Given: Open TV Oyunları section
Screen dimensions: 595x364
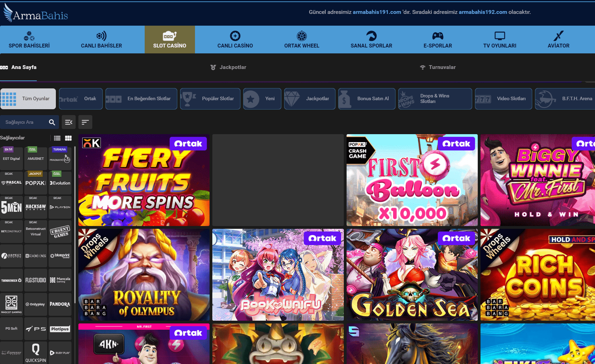Looking at the screenshot, I should pos(500,40).
